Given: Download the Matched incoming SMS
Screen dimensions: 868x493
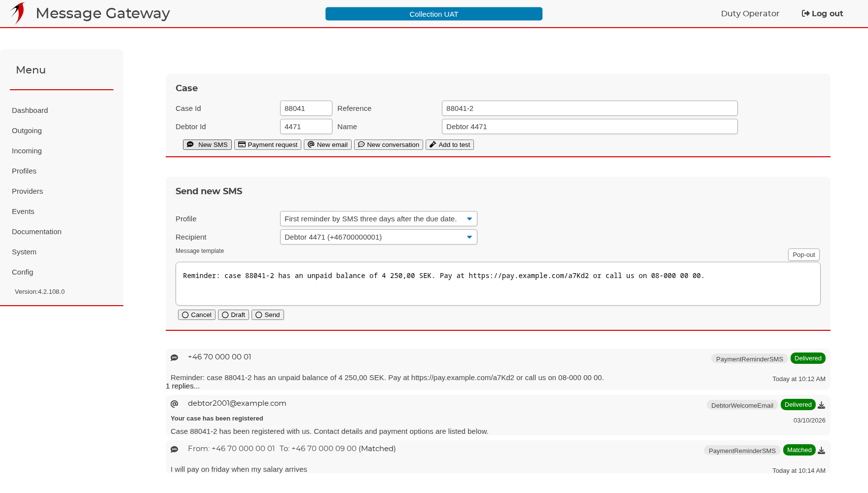Looking at the screenshot, I should (821, 451).
